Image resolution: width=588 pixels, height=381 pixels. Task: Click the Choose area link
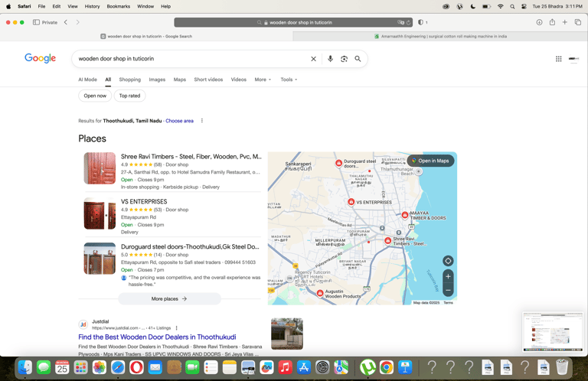tap(179, 121)
